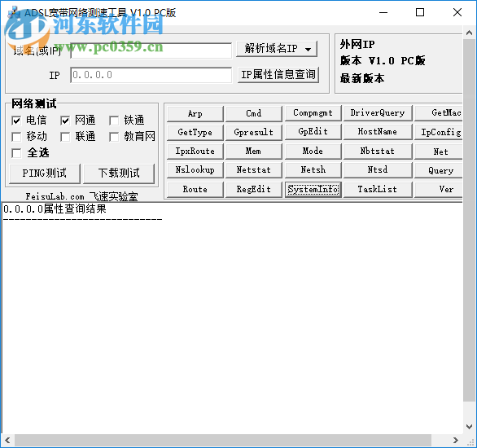
Task: Run the TaskList button
Action: pyautogui.click(x=378, y=190)
